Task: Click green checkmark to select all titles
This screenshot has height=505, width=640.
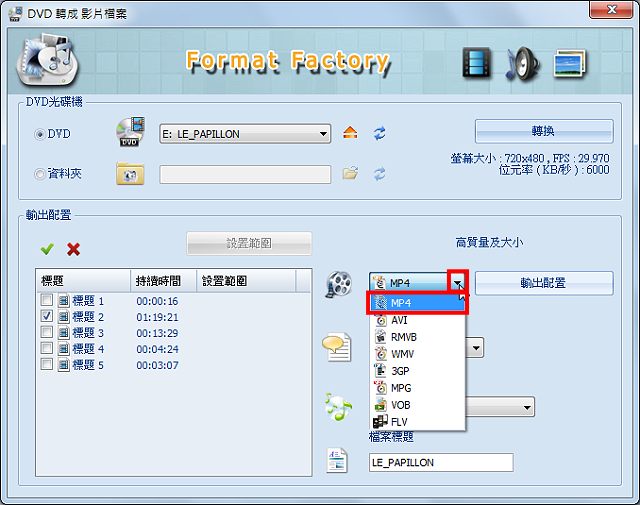Action: coord(47,249)
